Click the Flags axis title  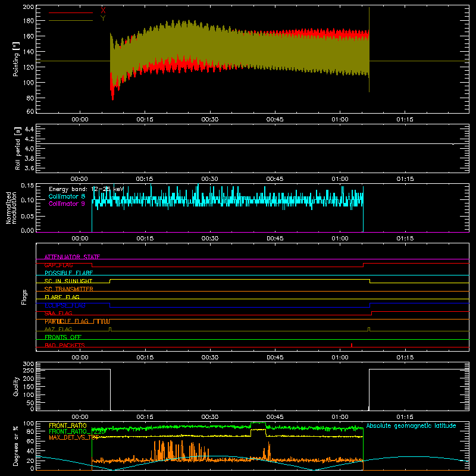tap(24, 297)
